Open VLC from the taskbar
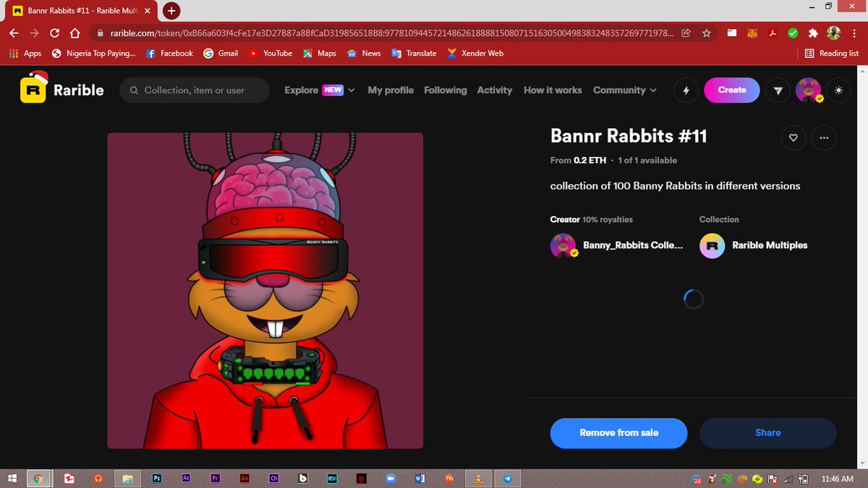The width and height of the screenshot is (868, 488). [478, 479]
